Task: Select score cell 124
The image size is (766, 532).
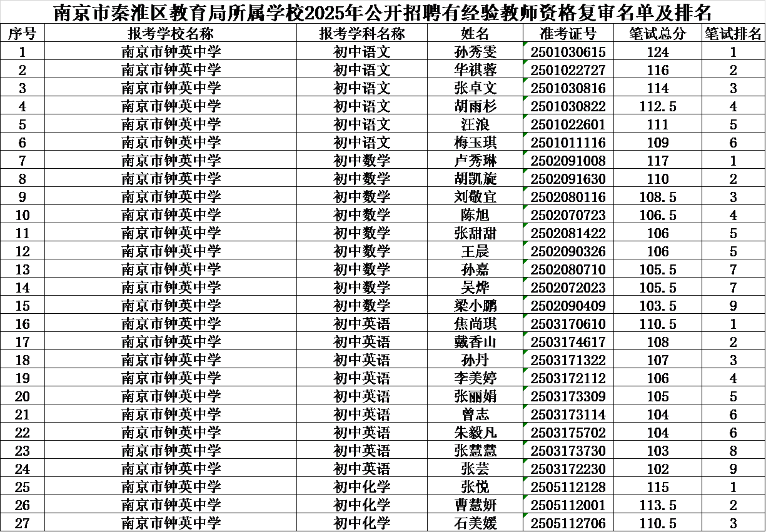Action: (x=658, y=52)
